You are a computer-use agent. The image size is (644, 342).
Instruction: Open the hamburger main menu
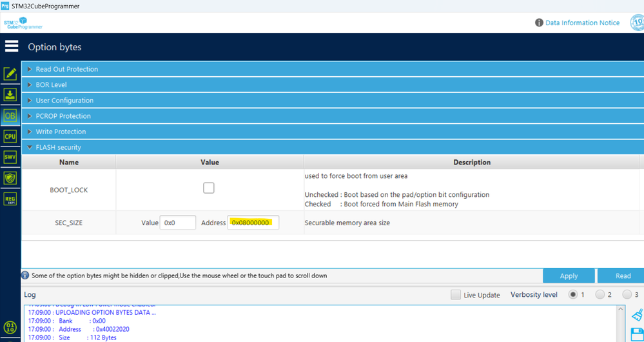tap(12, 46)
